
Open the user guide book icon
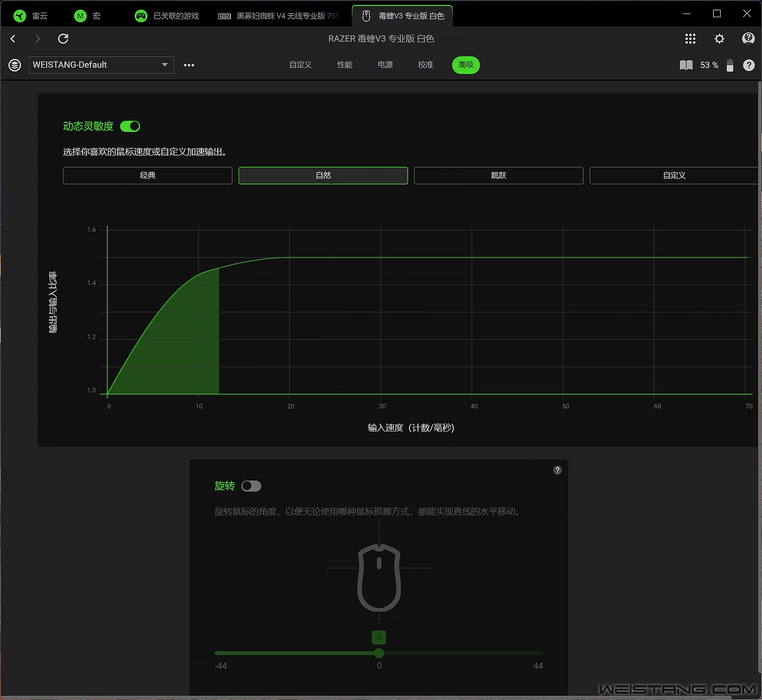[686, 65]
